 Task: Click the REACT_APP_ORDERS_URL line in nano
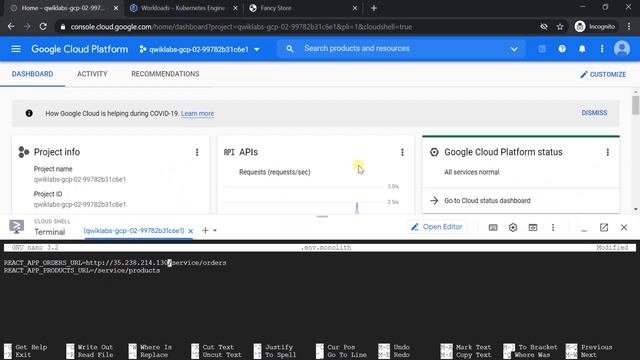(x=115, y=262)
